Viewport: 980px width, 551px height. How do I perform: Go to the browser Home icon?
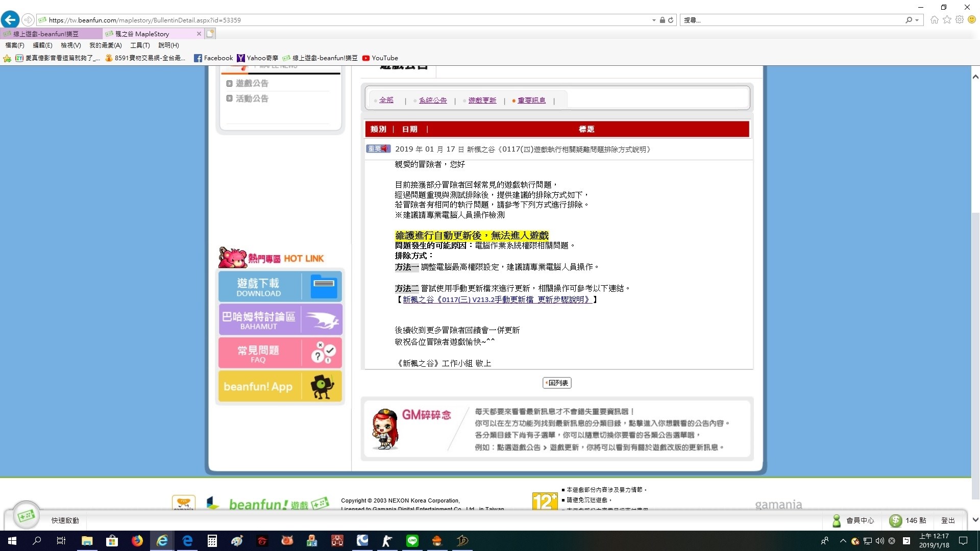click(x=935, y=20)
